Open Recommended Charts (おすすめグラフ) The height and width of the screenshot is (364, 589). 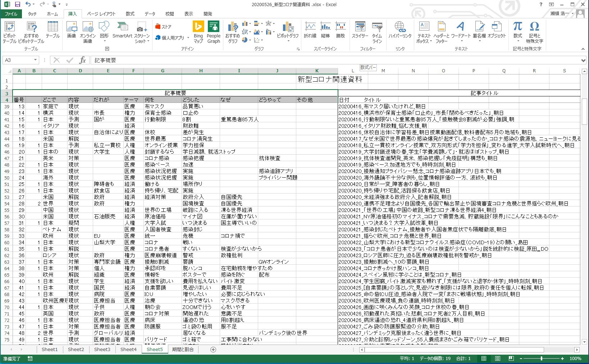(x=232, y=32)
